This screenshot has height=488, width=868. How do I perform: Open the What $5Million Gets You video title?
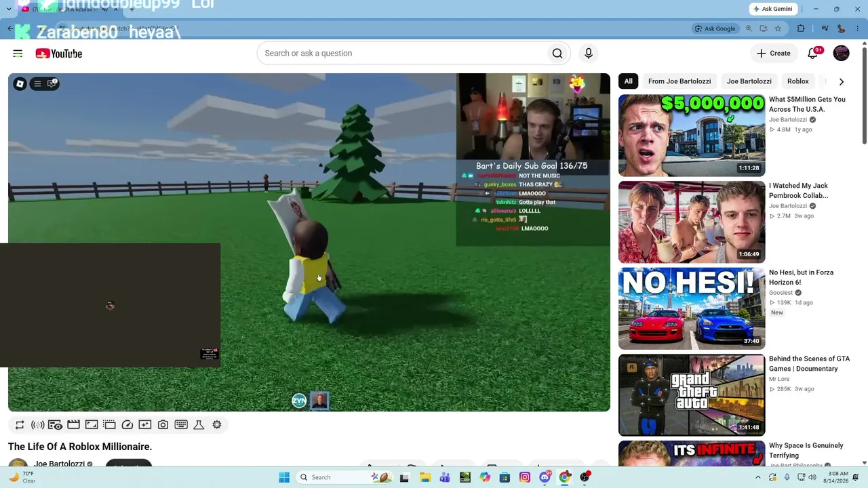807,104
